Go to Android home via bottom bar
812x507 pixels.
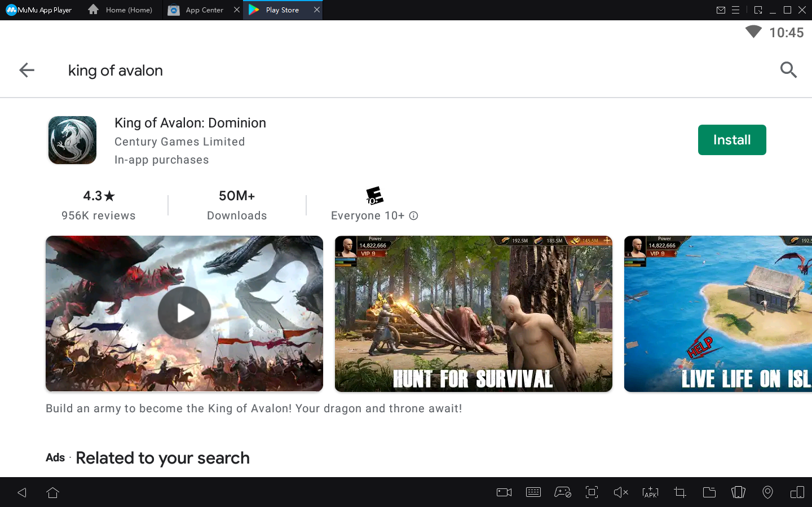pos(53,492)
